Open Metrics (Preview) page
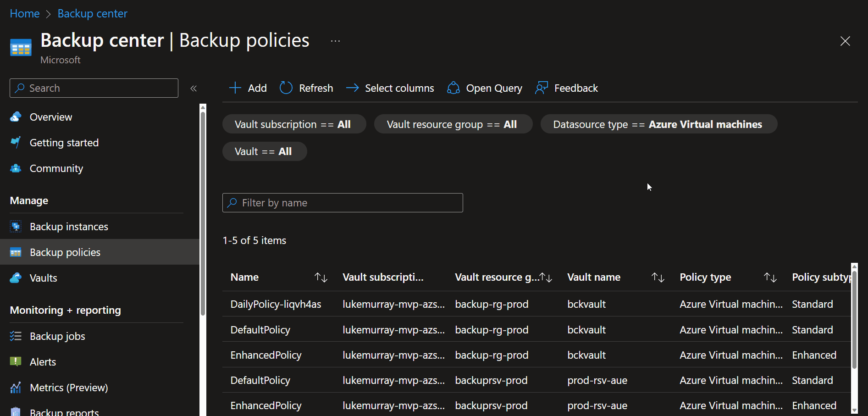Viewport: 868px width, 416px height. coord(69,388)
